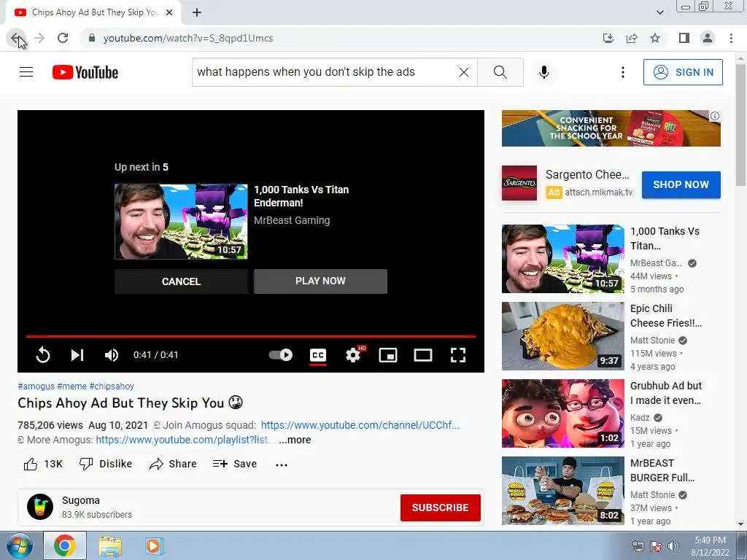Open the Amogus squad channel link
747x560 pixels.
[360, 425]
